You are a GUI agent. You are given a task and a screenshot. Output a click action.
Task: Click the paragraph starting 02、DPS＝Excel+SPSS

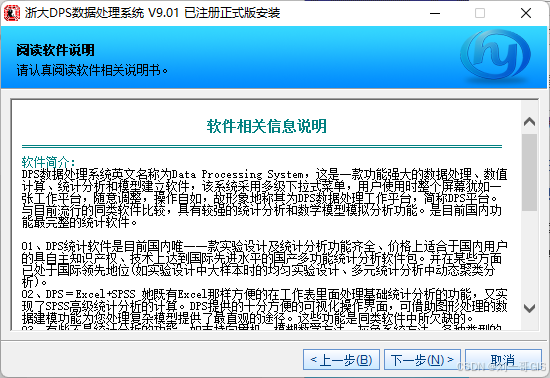coord(264,306)
